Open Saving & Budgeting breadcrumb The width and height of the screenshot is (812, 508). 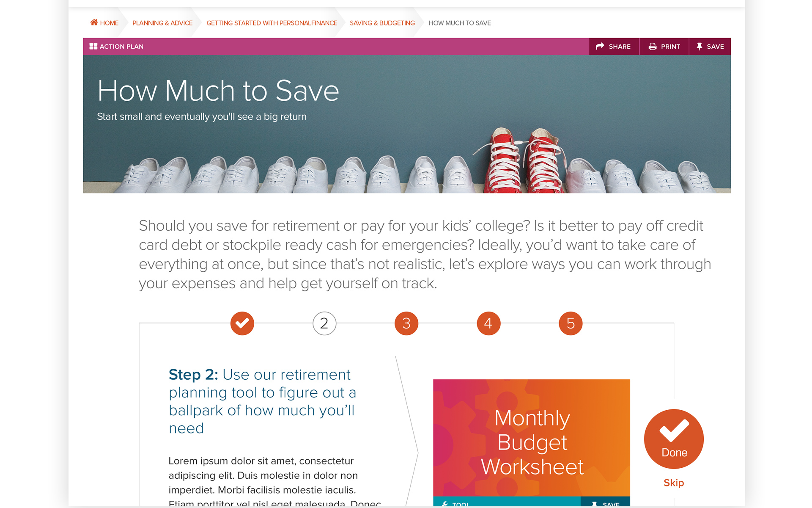pos(382,23)
